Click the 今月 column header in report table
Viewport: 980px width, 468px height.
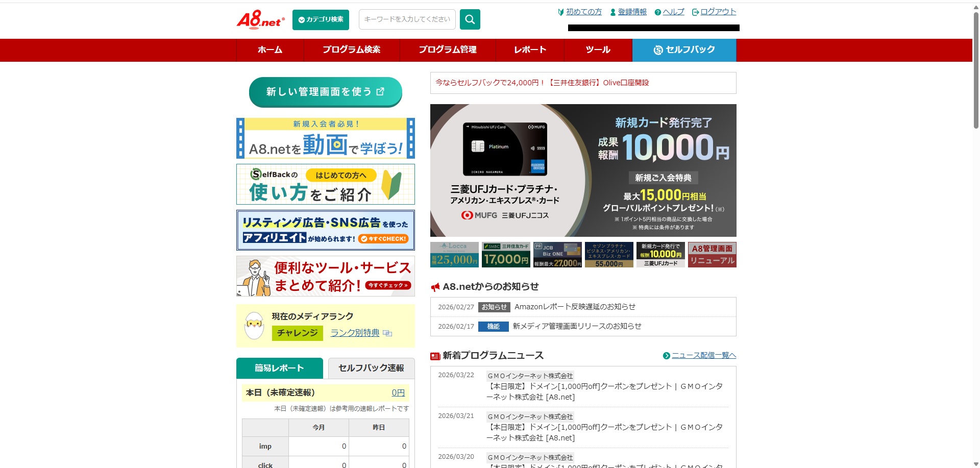(318, 428)
